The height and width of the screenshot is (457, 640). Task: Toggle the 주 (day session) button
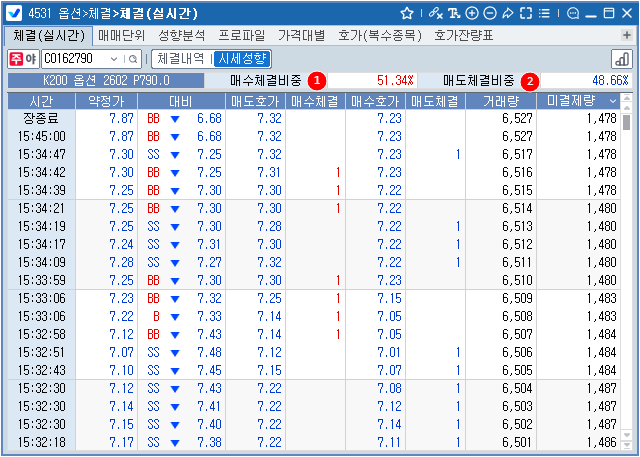(15, 58)
